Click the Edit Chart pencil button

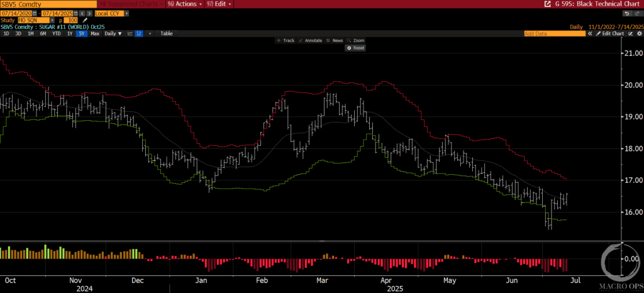tap(610, 34)
